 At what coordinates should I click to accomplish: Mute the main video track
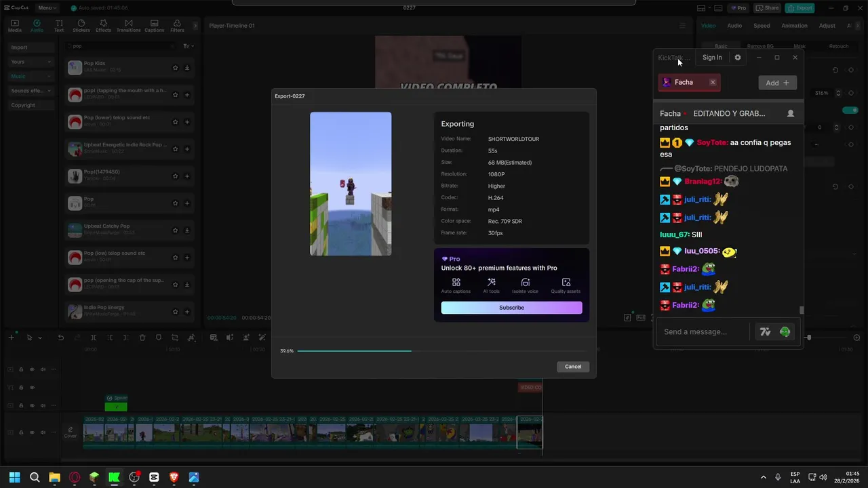click(43, 432)
